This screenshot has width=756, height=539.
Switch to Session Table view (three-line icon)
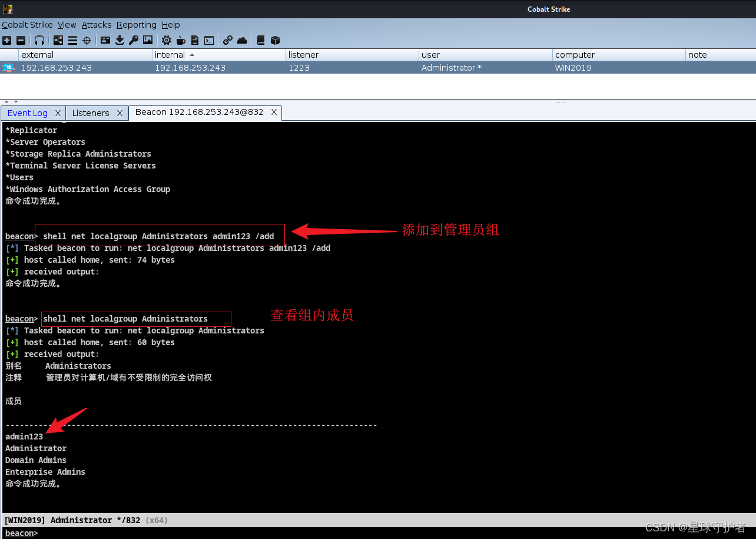click(72, 40)
